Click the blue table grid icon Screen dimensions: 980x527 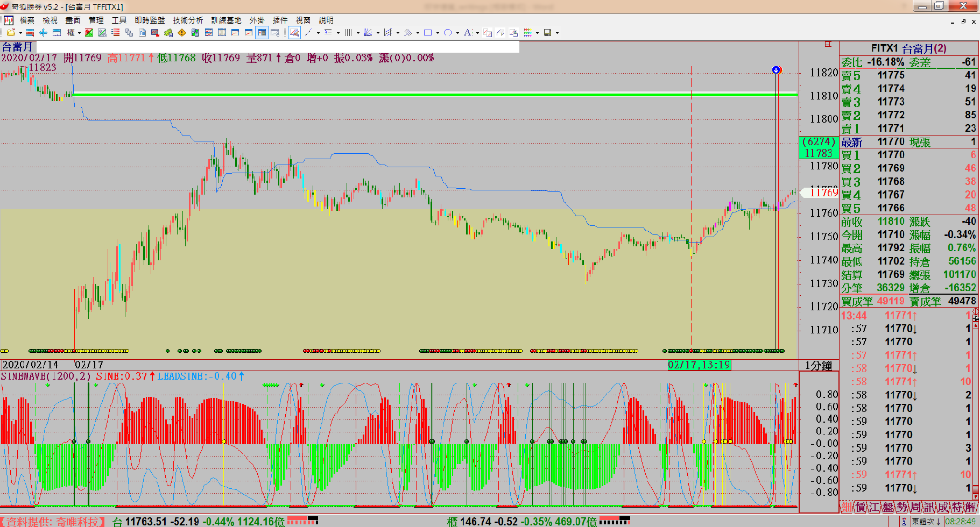click(222, 33)
